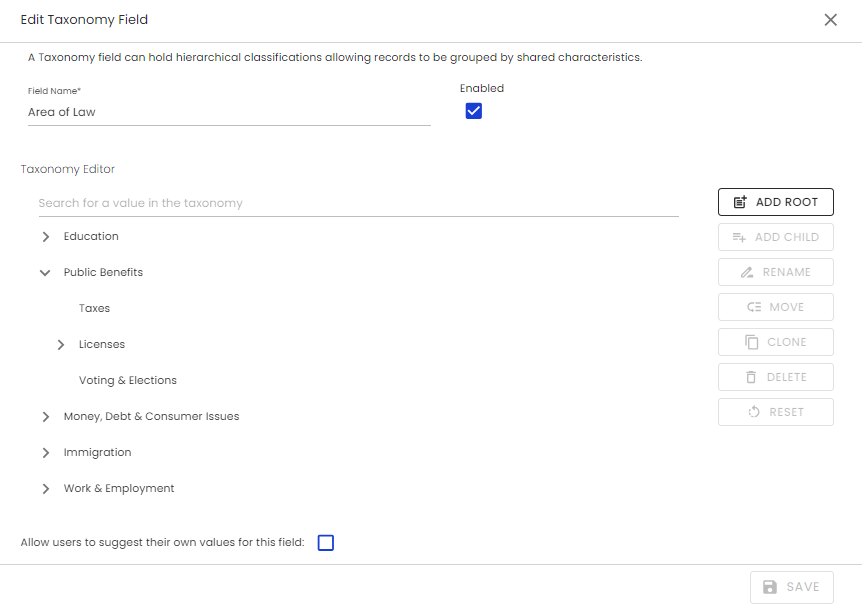Expand Money, Debt & Consumer Issues

(x=45, y=417)
